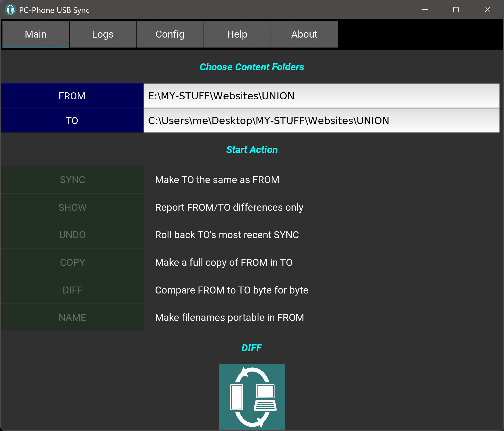Image resolution: width=504 pixels, height=431 pixels.
Task: Start the SYNC action
Action: click(x=73, y=180)
